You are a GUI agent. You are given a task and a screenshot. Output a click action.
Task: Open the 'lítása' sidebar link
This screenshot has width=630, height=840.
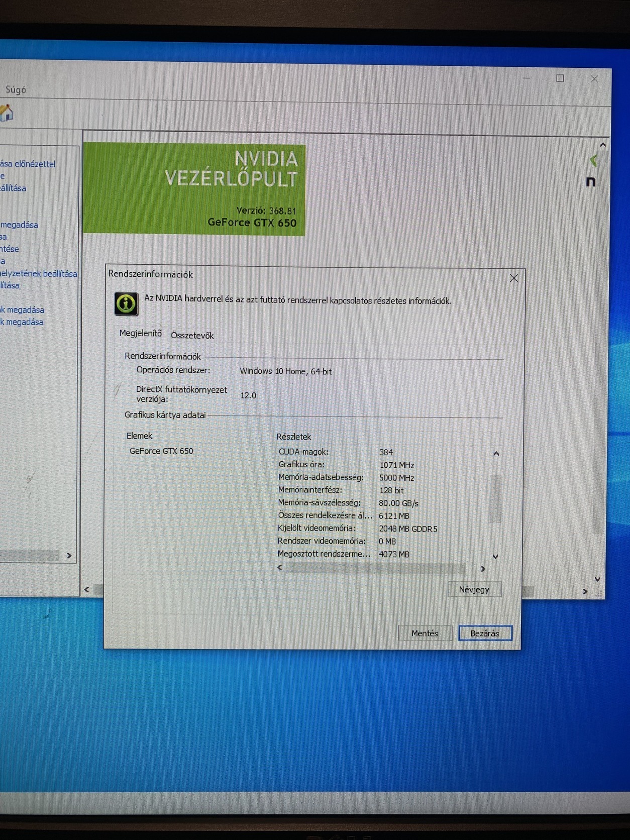[10, 285]
